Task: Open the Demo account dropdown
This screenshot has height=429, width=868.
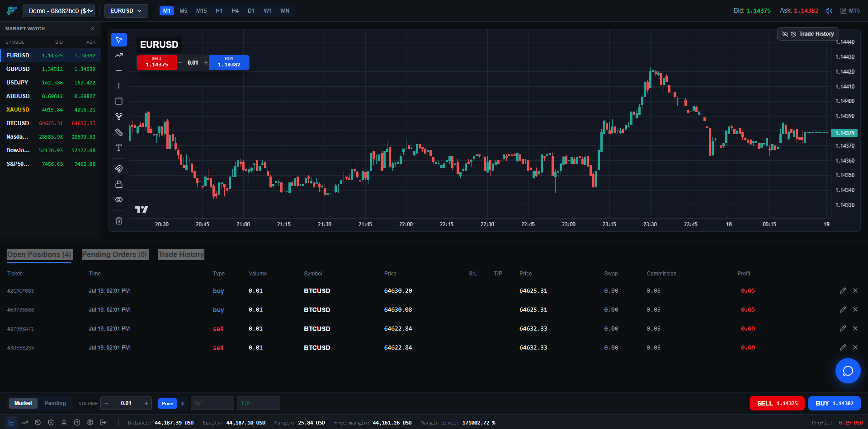Action: click(59, 11)
